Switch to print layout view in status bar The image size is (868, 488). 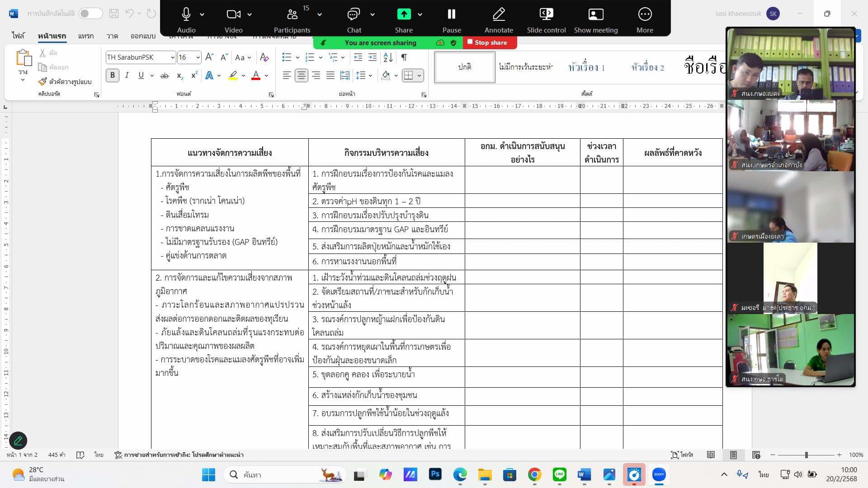pos(733,455)
